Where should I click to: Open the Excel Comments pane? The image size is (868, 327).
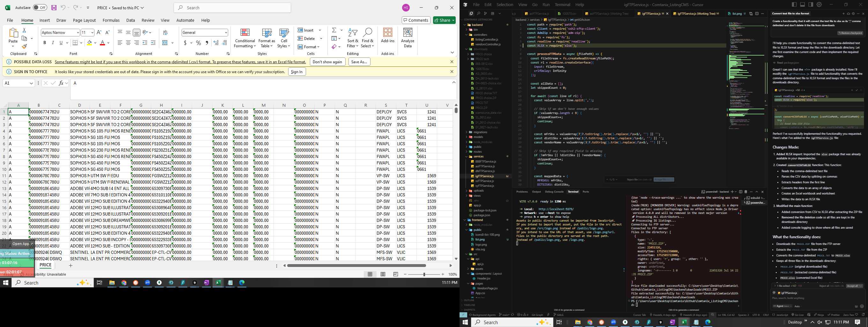coord(416,20)
